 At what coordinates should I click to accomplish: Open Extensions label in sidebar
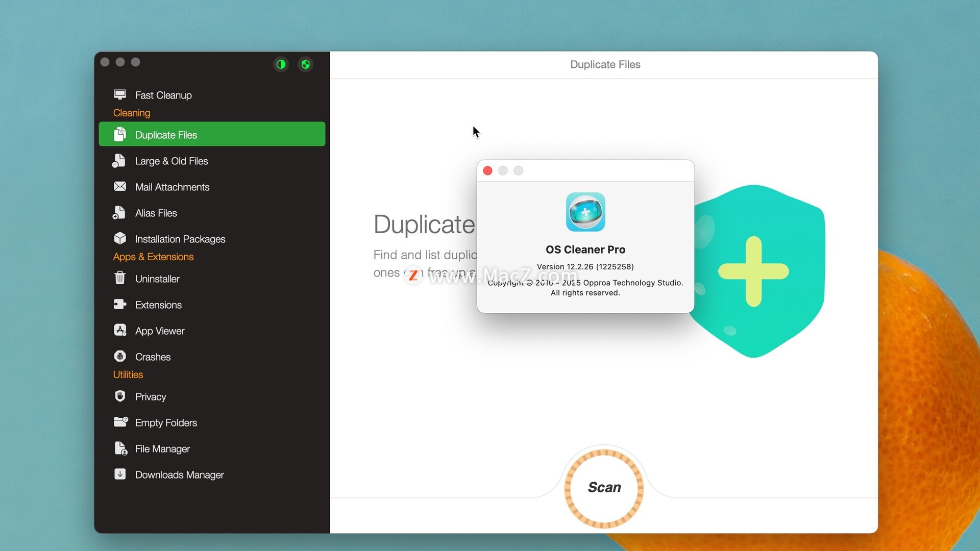point(158,305)
